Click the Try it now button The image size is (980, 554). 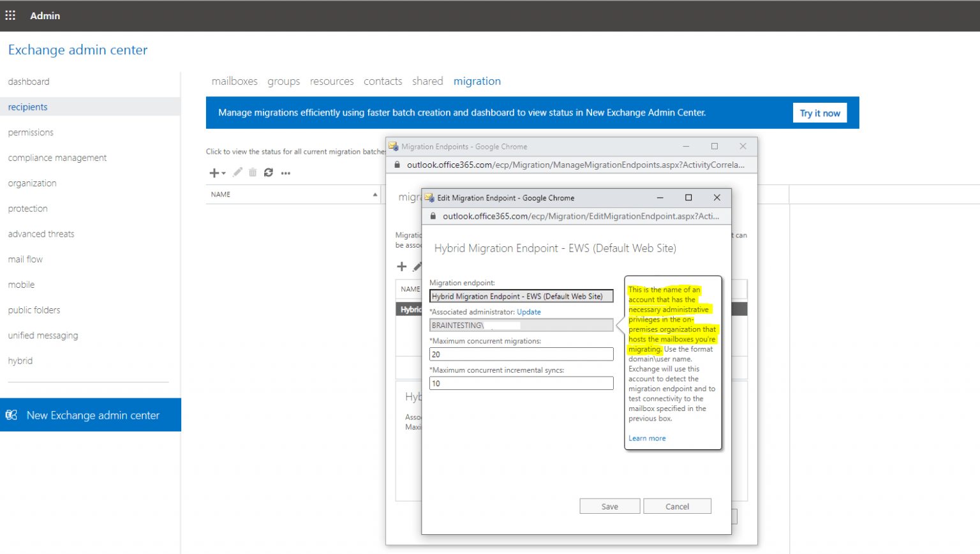tap(819, 112)
